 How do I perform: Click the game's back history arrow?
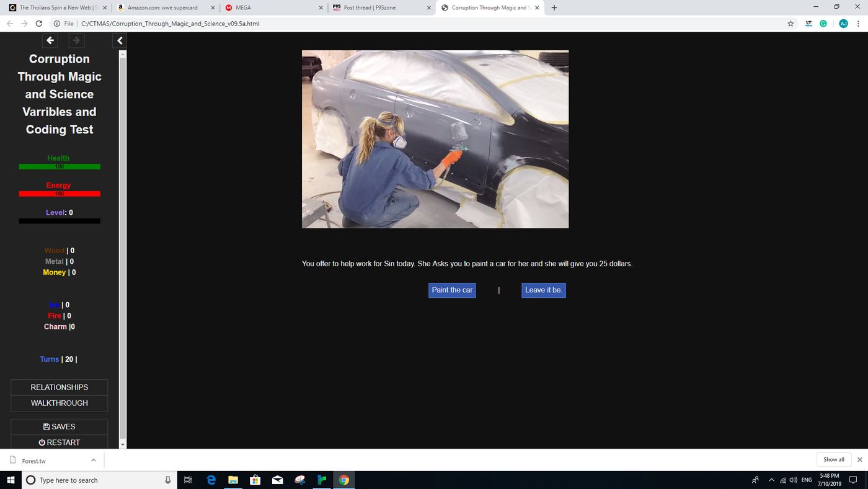pos(50,40)
